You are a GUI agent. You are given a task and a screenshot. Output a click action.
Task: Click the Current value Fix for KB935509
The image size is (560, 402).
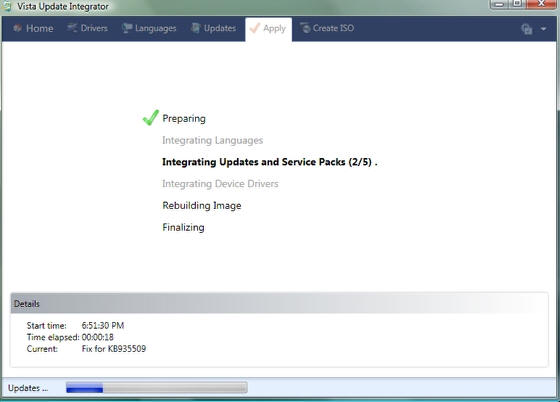(x=114, y=349)
